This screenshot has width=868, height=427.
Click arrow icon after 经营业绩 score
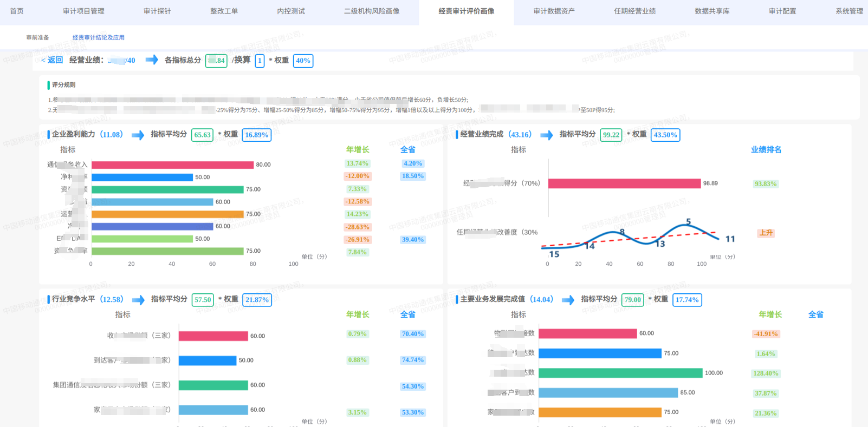click(x=152, y=60)
